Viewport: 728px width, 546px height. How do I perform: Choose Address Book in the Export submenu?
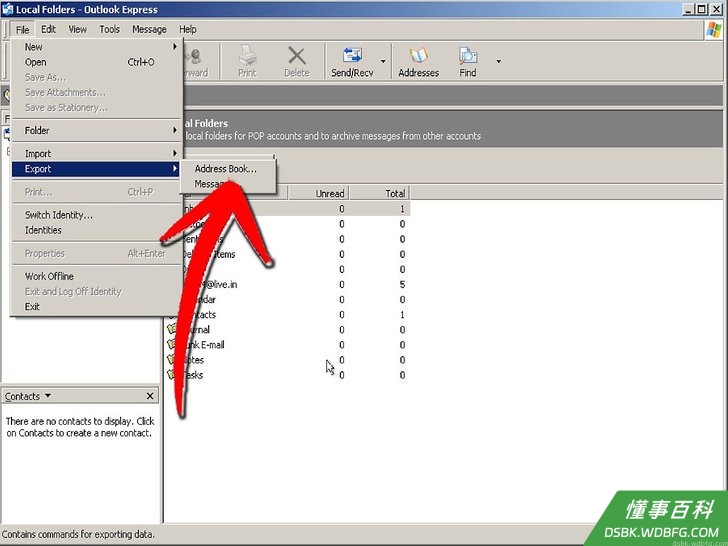coord(228,169)
